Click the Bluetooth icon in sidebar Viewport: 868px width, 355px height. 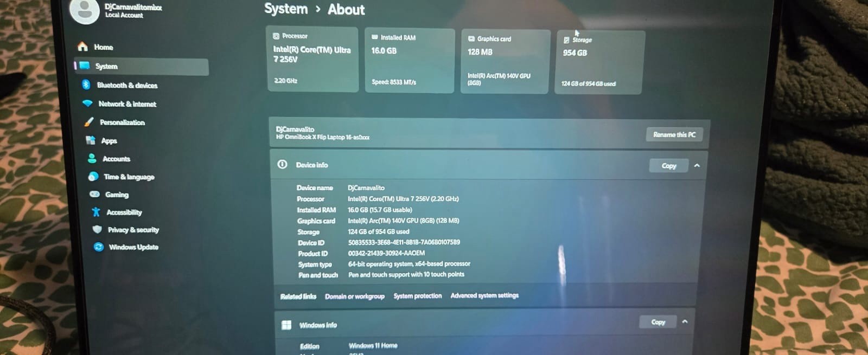86,85
